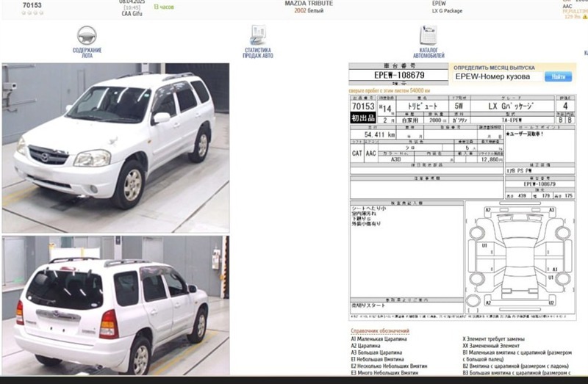The image size is (588, 384).
Task: Click the СОДЕРЖАНИЕ ЛОТА link text
Action: (x=87, y=53)
